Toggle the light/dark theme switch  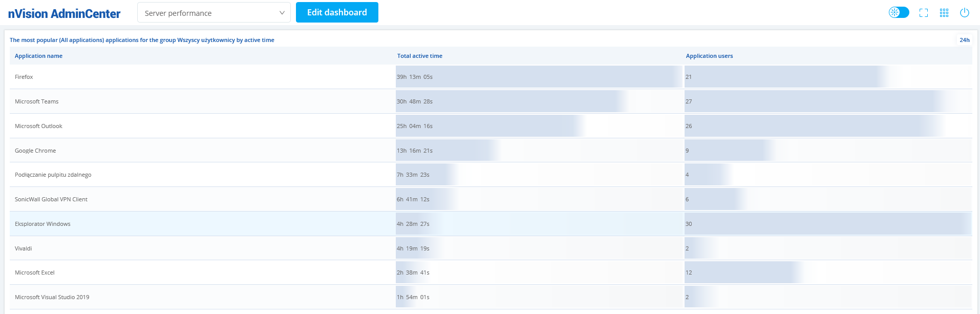coord(899,12)
